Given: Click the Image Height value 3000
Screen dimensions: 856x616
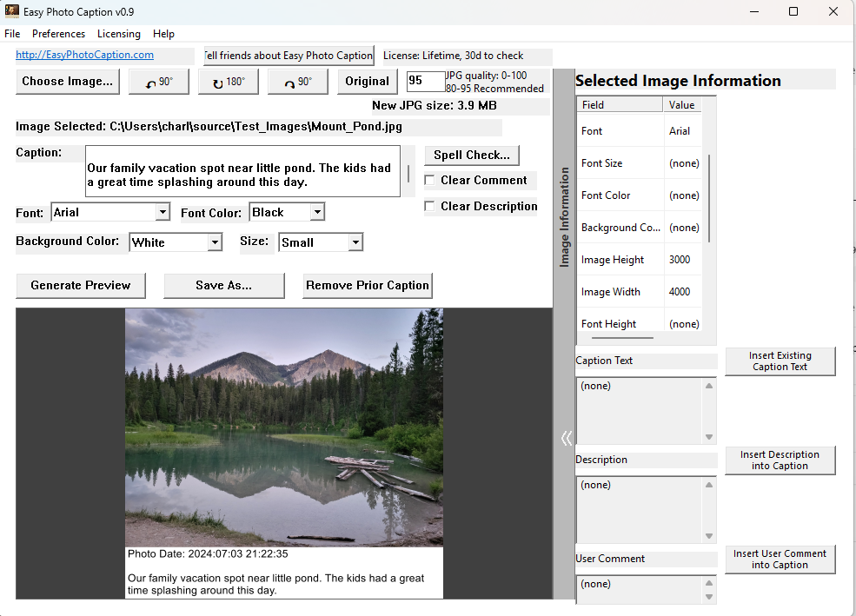Looking at the screenshot, I should [x=680, y=260].
